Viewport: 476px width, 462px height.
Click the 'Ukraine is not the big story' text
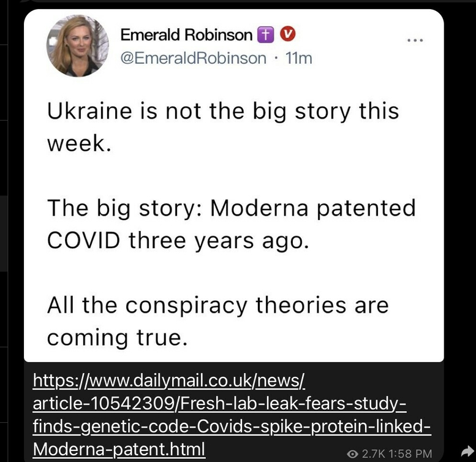(x=223, y=112)
